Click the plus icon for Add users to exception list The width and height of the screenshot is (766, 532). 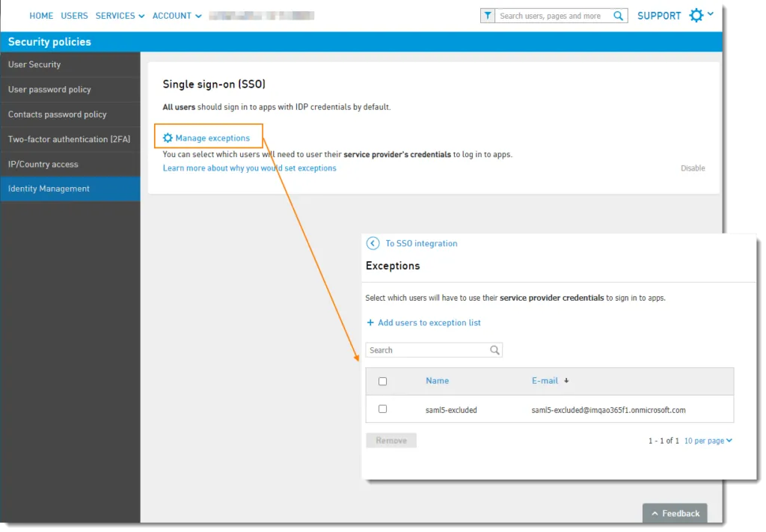[x=370, y=322]
